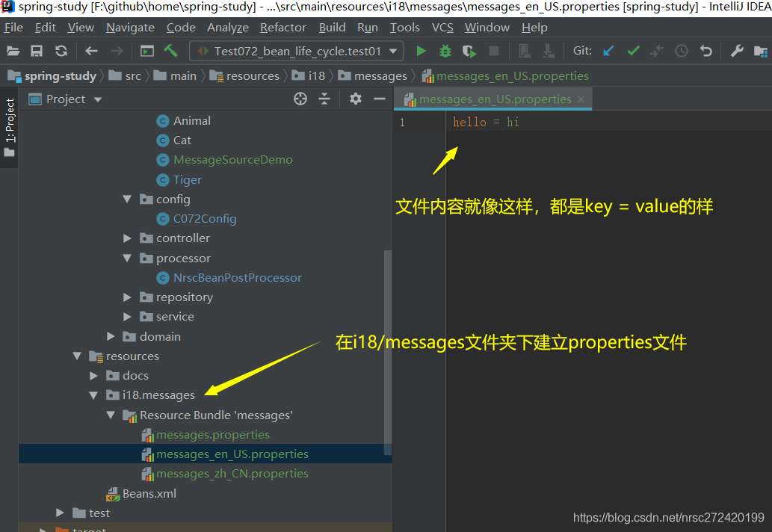Start the Debug bug icon
Image resolution: width=772 pixels, height=532 pixels.
445,51
